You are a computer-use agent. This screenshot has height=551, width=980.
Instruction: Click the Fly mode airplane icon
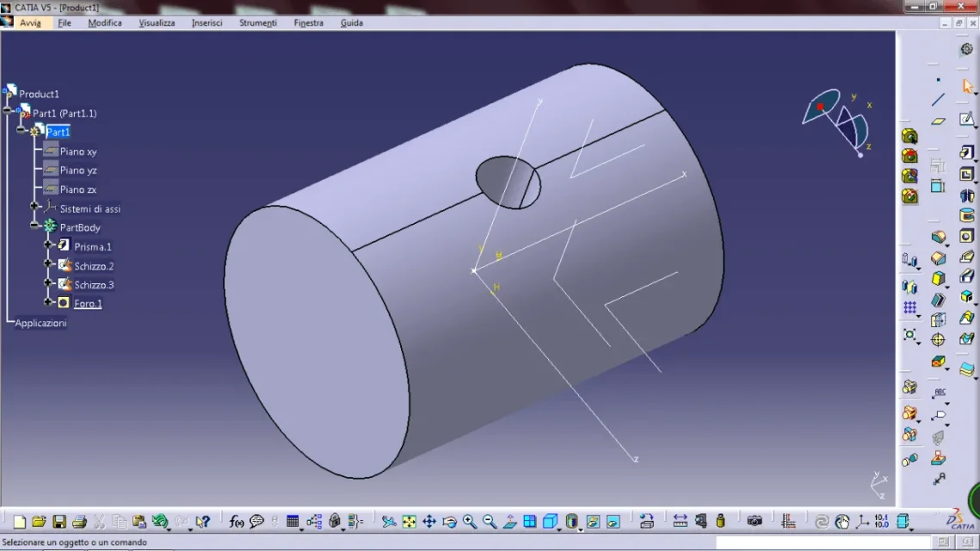click(389, 522)
